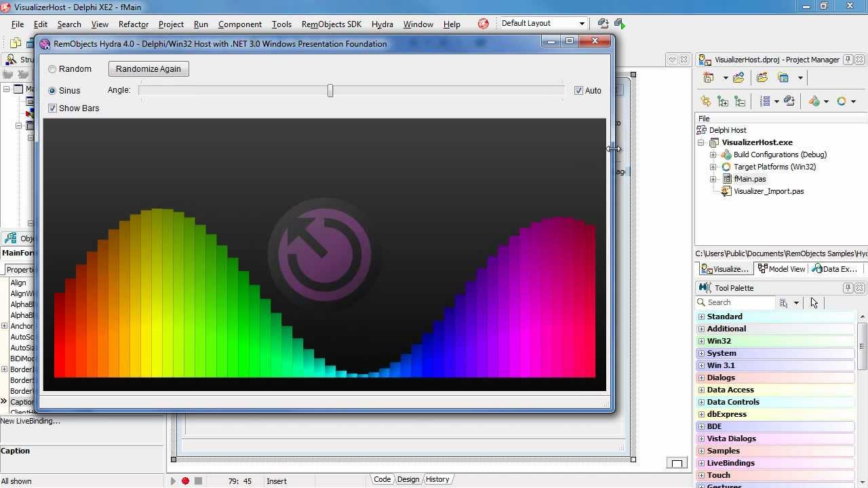Open the RemObjects SDK menu
The width and height of the screenshot is (868, 488).
pos(332,24)
